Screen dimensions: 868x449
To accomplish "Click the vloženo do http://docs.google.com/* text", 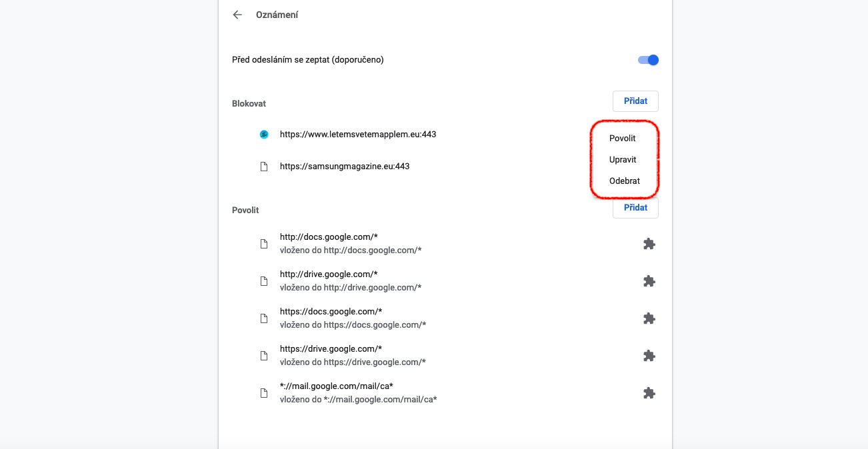I will [x=350, y=250].
